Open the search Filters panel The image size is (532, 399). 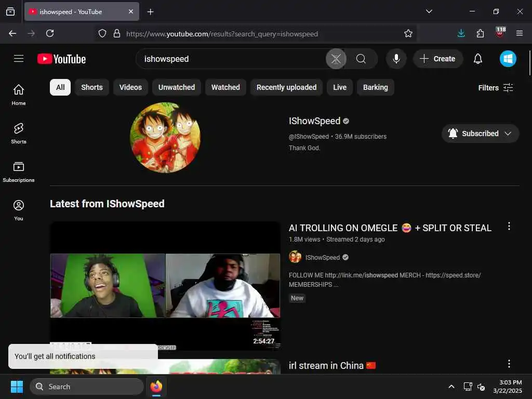point(495,88)
